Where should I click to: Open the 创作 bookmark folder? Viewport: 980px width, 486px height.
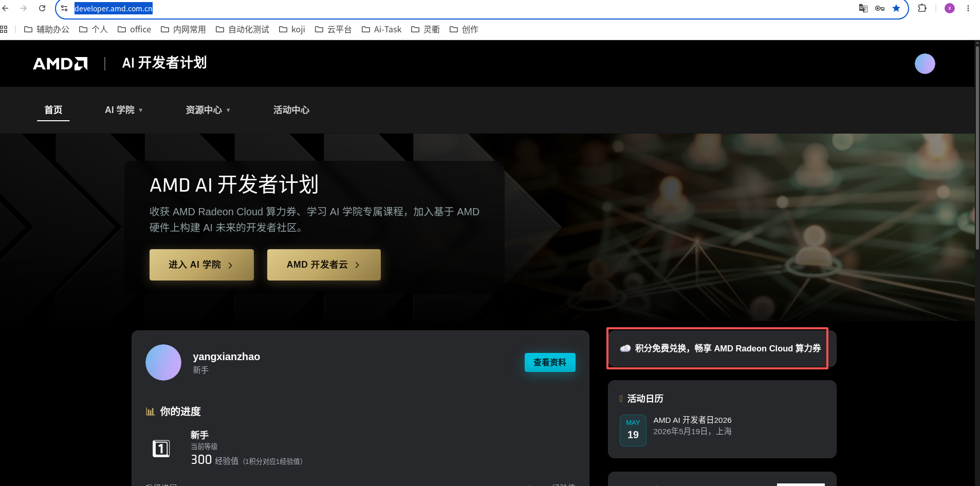coord(464,29)
